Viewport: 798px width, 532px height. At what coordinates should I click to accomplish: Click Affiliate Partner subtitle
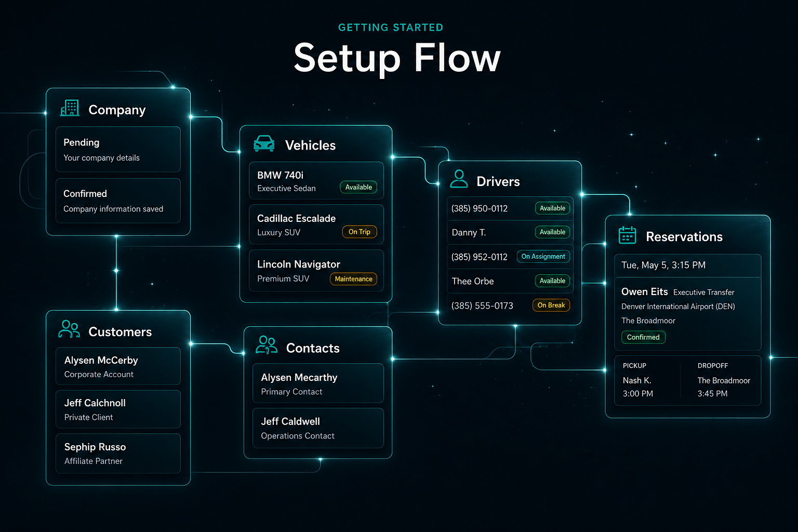(94, 461)
